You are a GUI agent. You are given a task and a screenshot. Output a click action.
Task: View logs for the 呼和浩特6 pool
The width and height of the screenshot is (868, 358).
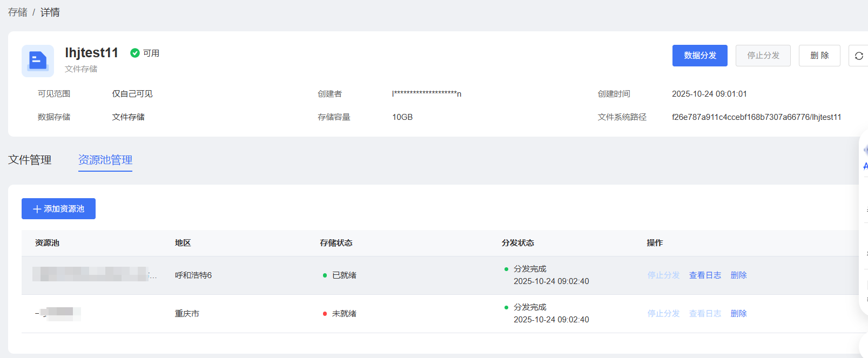pyautogui.click(x=705, y=275)
